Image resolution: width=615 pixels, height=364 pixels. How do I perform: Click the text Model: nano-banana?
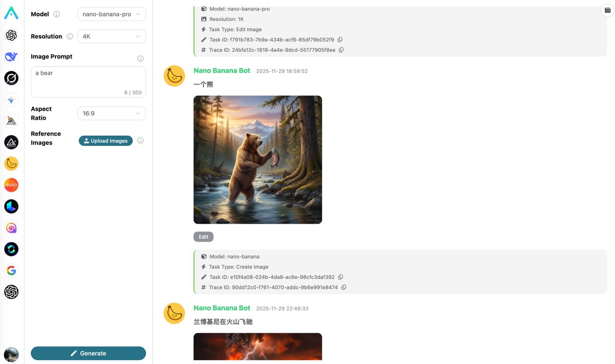tap(234, 256)
